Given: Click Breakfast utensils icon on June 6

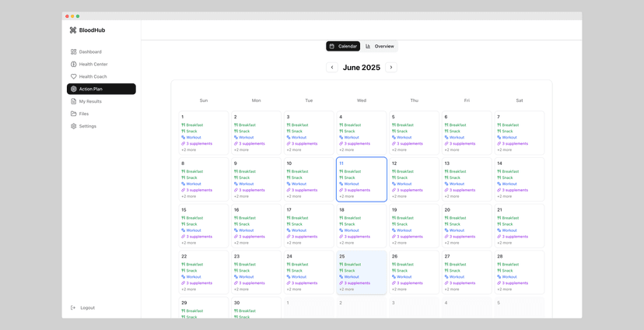Looking at the screenshot, I should pyautogui.click(x=446, y=125).
